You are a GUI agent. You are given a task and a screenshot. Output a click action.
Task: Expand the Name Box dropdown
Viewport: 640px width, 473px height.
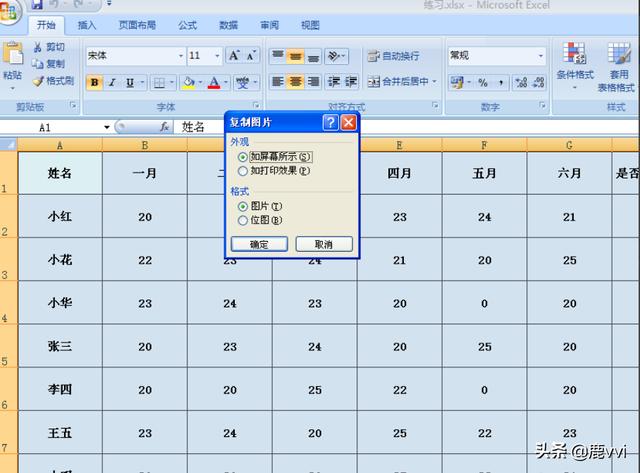107,127
